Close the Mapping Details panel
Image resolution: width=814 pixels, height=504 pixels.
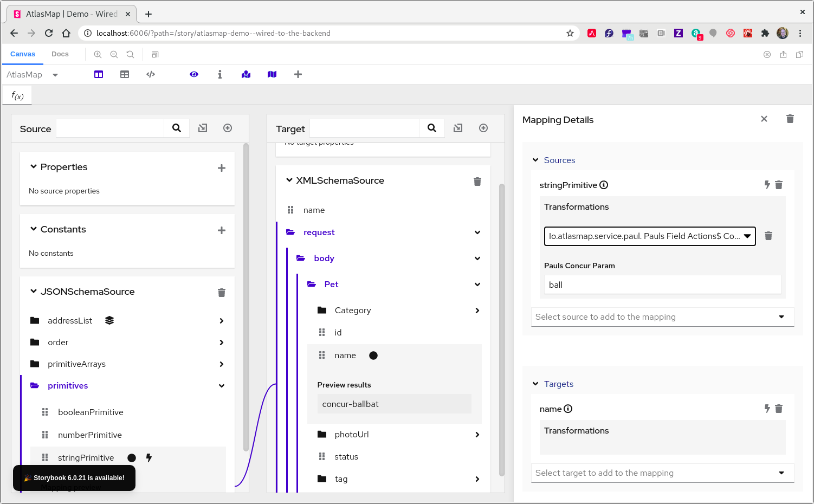[x=764, y=119]
